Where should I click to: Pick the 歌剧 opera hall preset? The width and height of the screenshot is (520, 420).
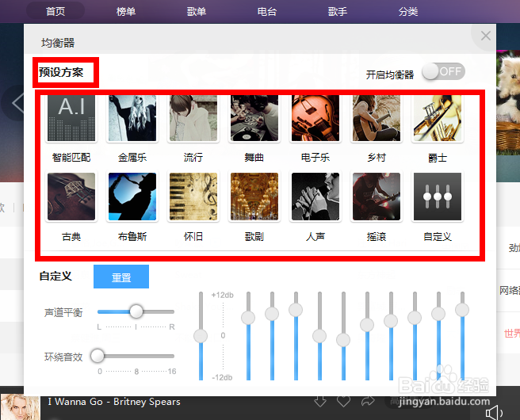pos(254,197)
